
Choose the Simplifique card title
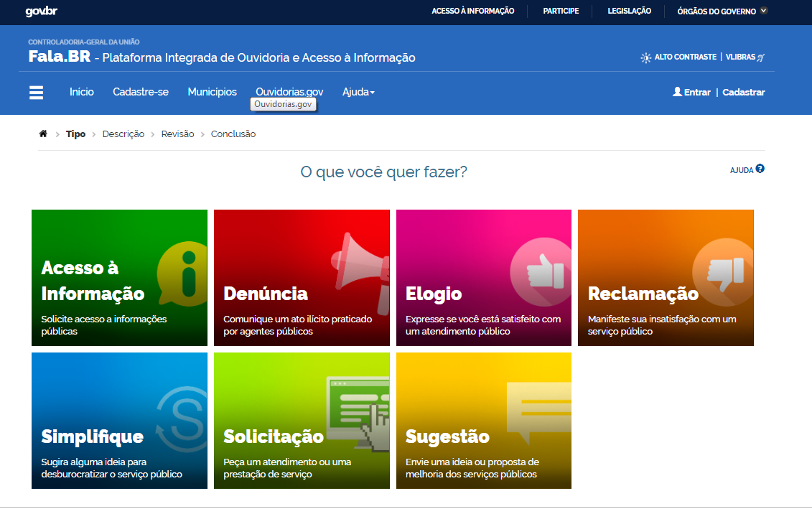92,436
